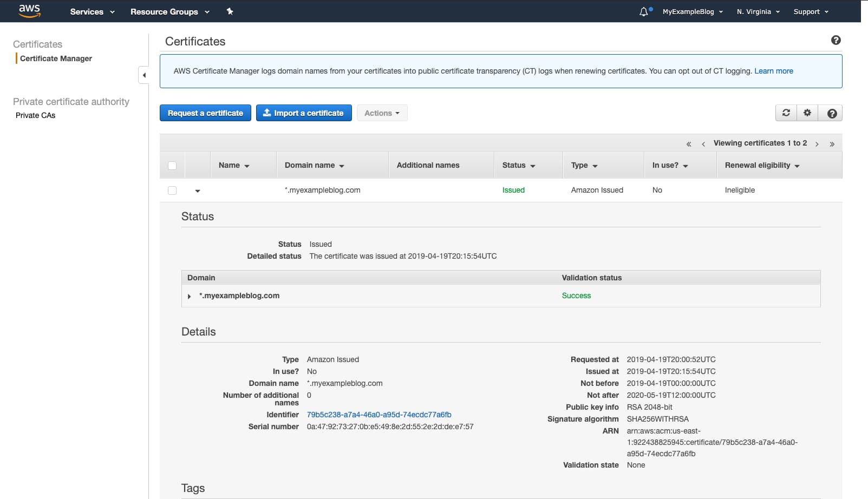The image size is (868, 499).
Task: Refresh the certificates list
Action: click(x=786, y=113)
